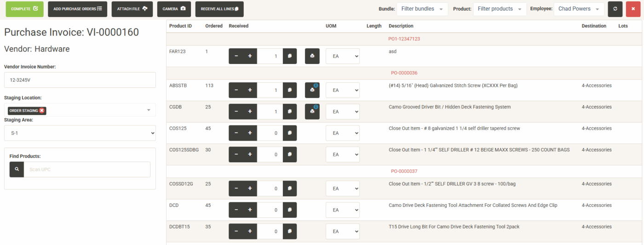This screenshot has width=644, height=245.
Task: Decrease received quantity for DCD
Action: [236, 210]
